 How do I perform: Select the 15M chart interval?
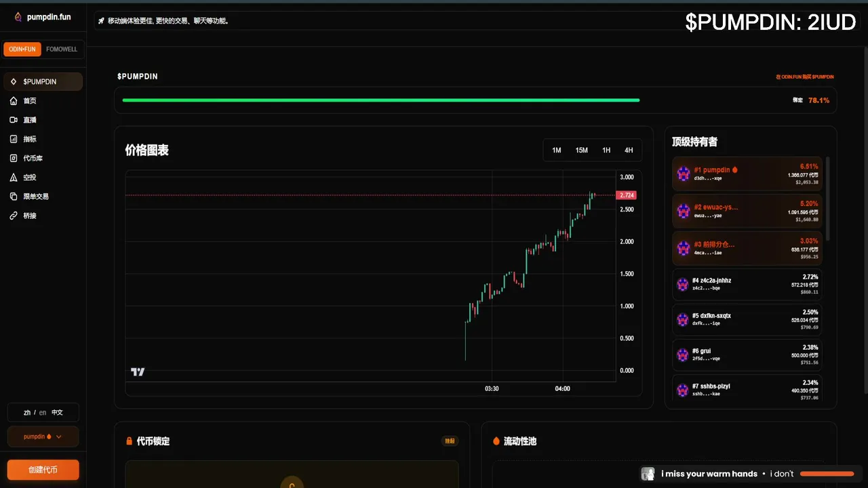[x=582, y=150]
